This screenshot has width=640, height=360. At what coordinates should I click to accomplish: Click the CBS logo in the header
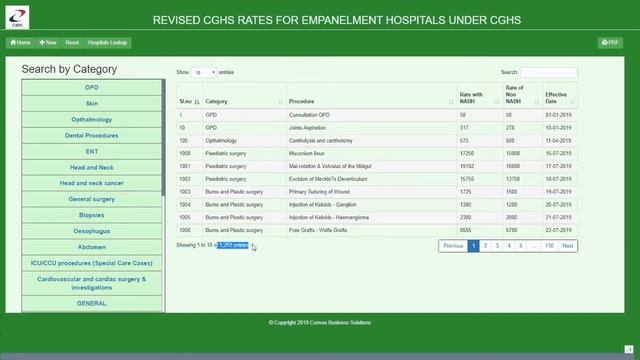point(17,17)
